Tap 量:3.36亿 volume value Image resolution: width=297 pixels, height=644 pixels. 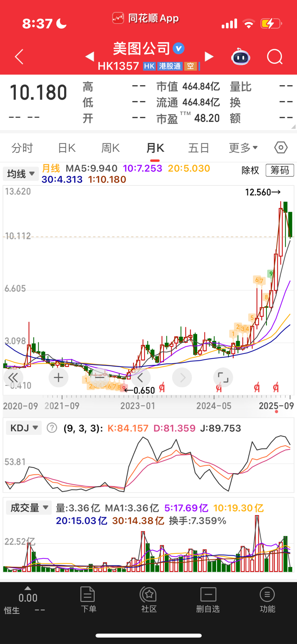(78, 508)
